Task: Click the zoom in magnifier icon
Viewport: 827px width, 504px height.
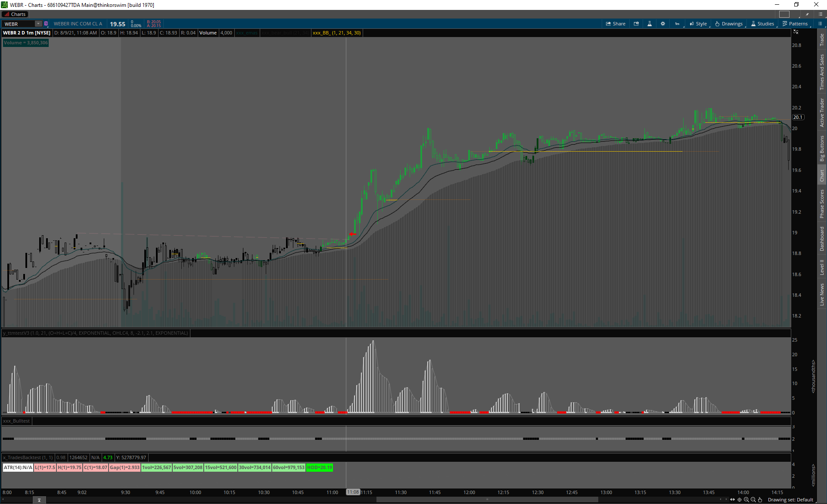Action: coord(746,500)
